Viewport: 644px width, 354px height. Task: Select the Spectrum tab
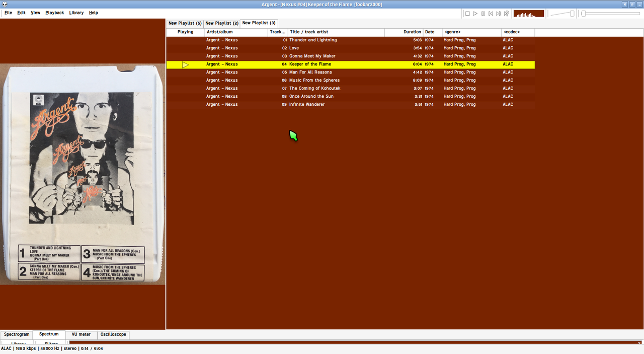(x=49, y=334)
